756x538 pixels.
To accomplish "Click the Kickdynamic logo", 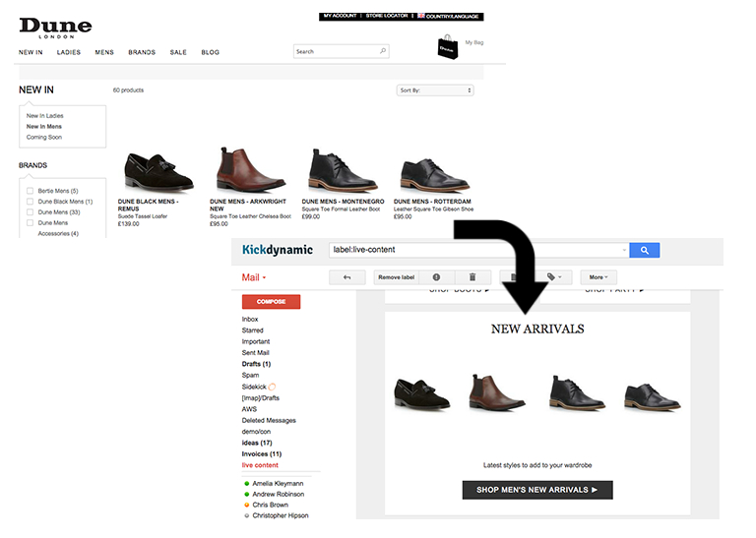I will 278,250.
